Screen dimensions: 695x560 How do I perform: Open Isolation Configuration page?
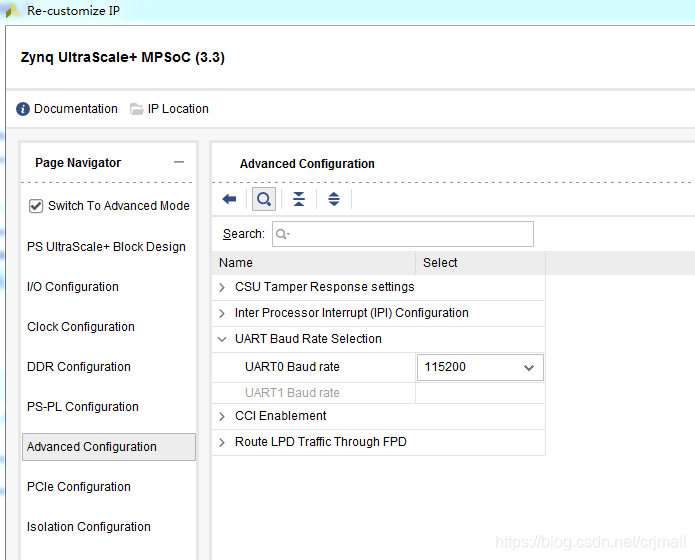coord(89,527)
